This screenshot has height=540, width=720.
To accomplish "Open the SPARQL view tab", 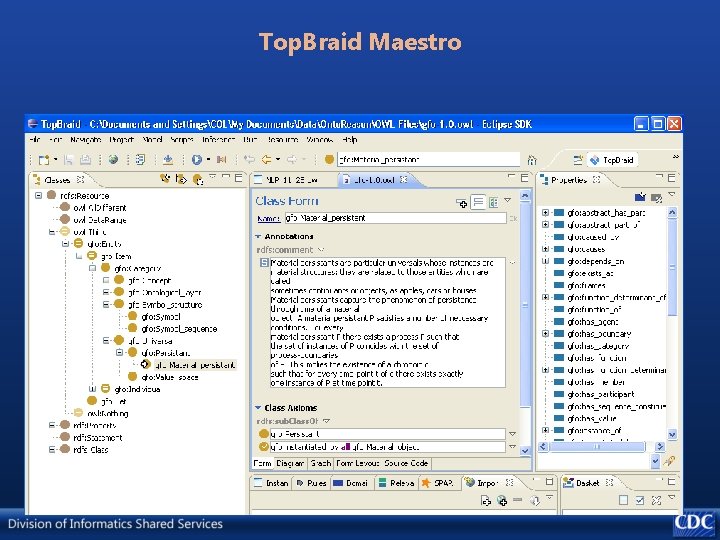I will pyautogui.click(x=438, y=483).
